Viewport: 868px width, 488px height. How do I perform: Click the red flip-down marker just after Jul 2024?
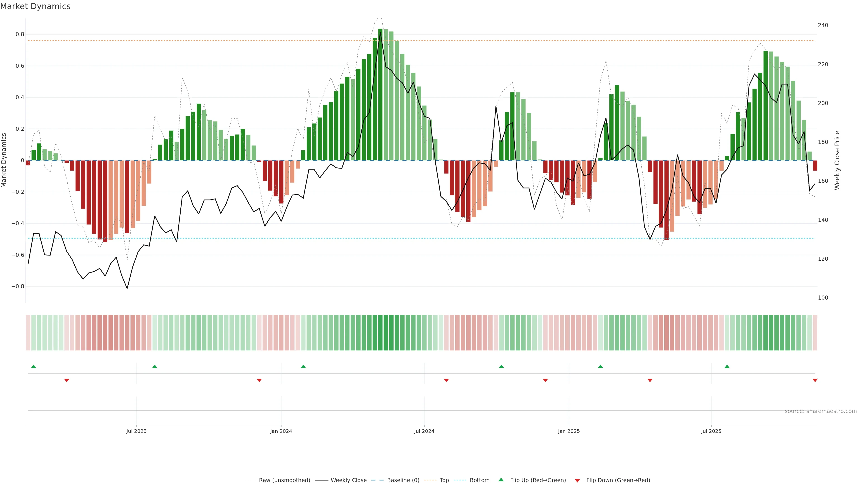(x=446, y=380)
